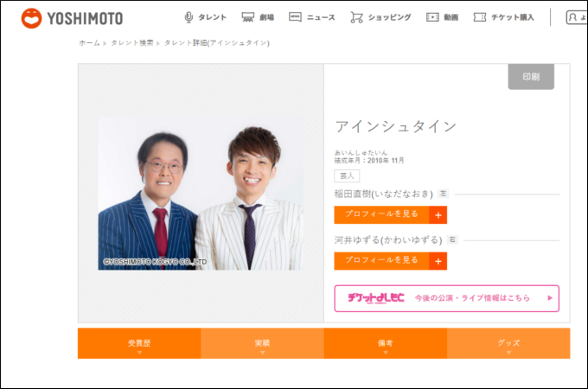The height and width of the screenshot is (389, 588).
Task: Click the arrow at right of ticket banner
Action: pos(550,298)
